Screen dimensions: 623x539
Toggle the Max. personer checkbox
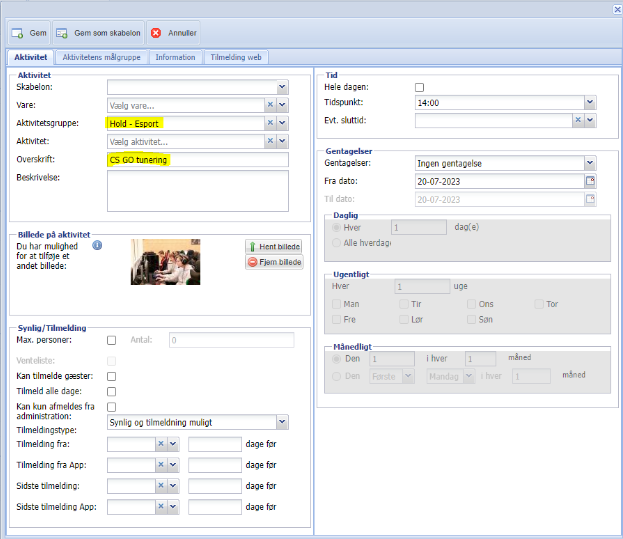[112, 340]
